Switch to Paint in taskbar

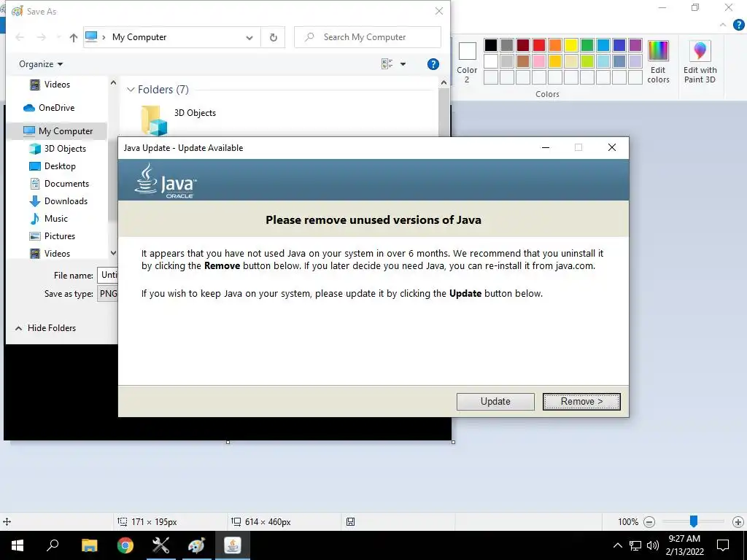(x=197, y=545)
